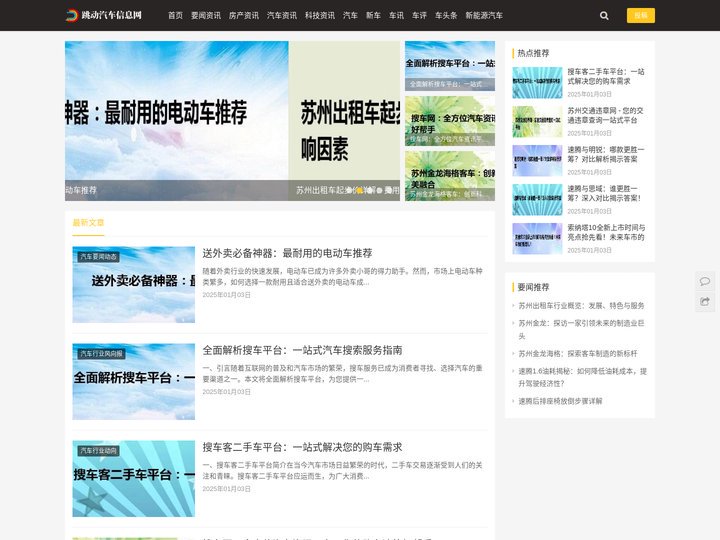The height and width of the screenshot is (540, 720).
Task: Click excerpt starting 一、搜车客二手车平台简介
Action: (x=343, y=471)
